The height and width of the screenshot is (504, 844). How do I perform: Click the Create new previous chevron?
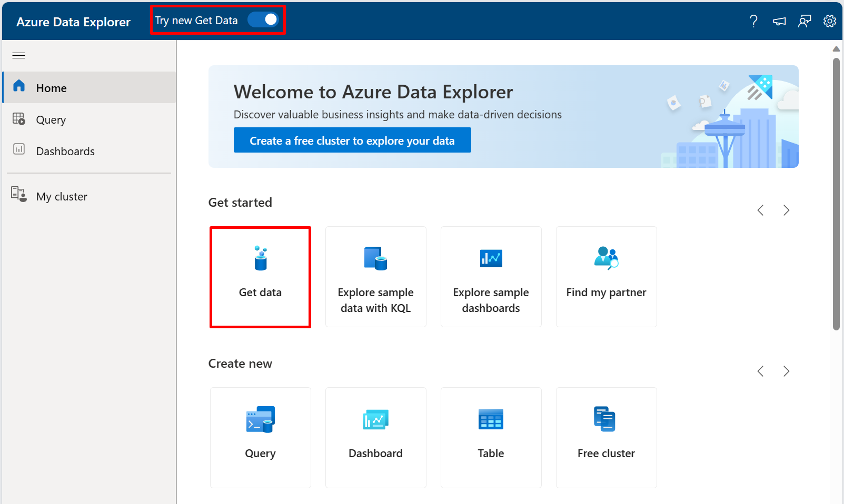760,371
